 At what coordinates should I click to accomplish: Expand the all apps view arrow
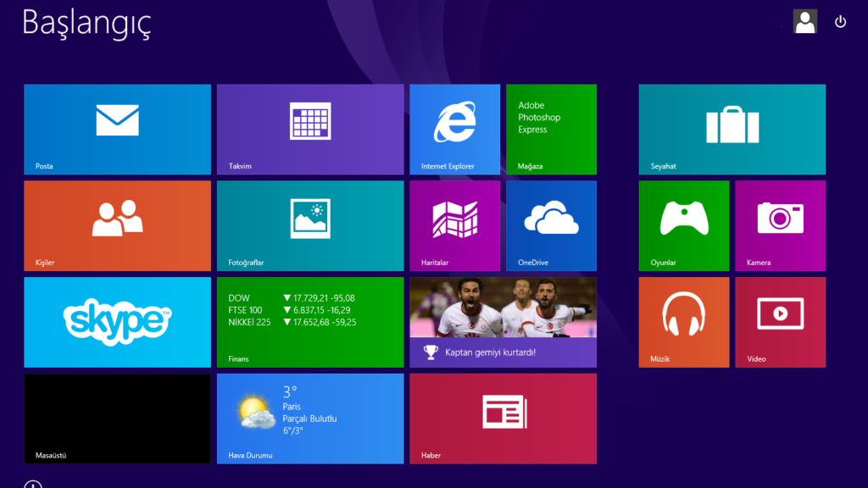coord(32,485)
